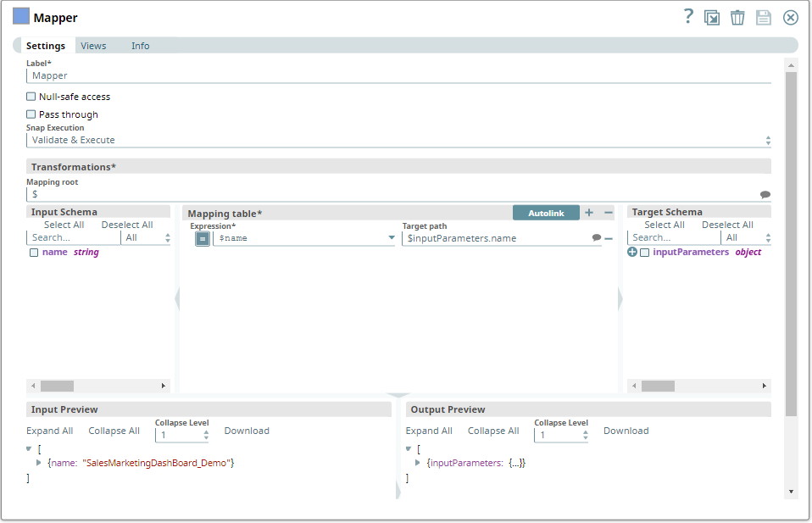812x523 pixels.
Task: Click the Mapper color square icon
Action: tap(20, 16)
